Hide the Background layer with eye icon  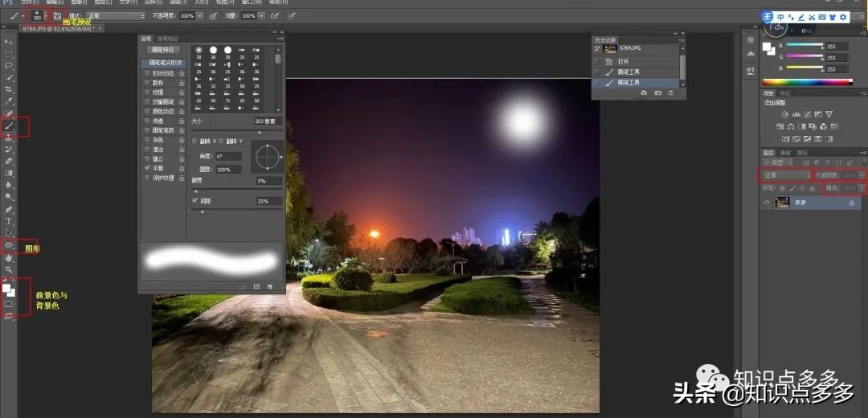tap(767, 203)
